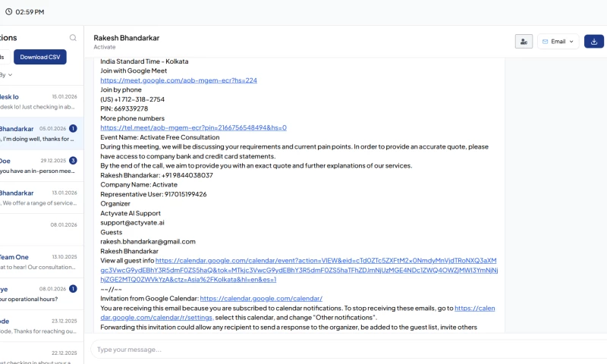Open the contact details icon button
607x364 pixels.
524,42
